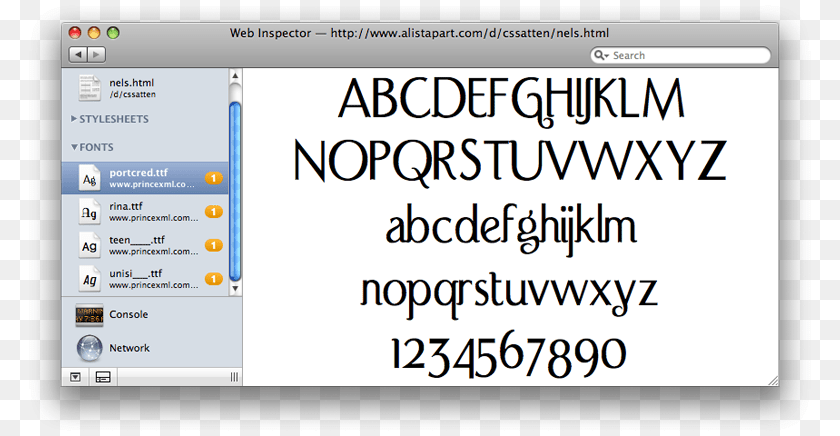Click the blue sidebar scroll thumb
This screenshot has width=840, height=436.
tap(235, 191)
